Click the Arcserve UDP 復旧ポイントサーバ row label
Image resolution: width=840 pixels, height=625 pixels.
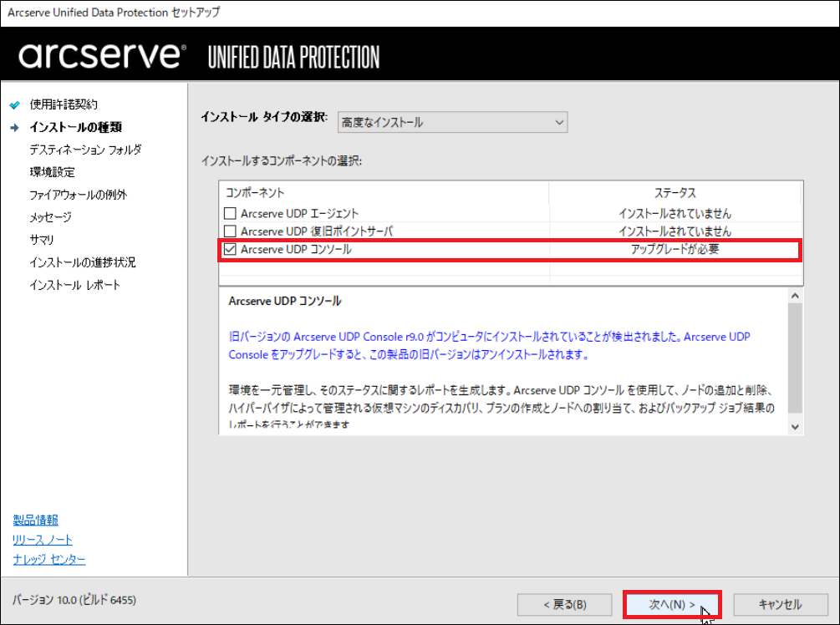tap(317, 231)
